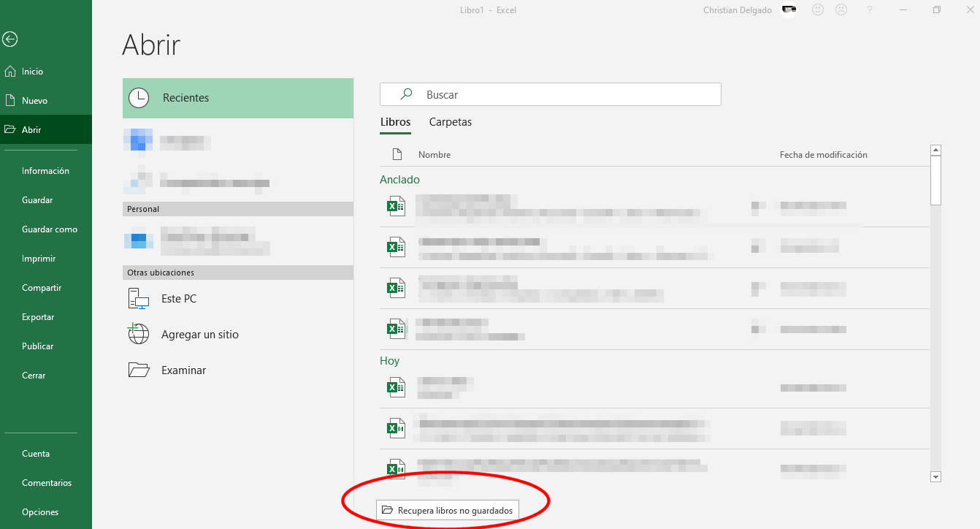Click Recupera libros no guardados
The image size is (980, 529).
tap(448, 510)
